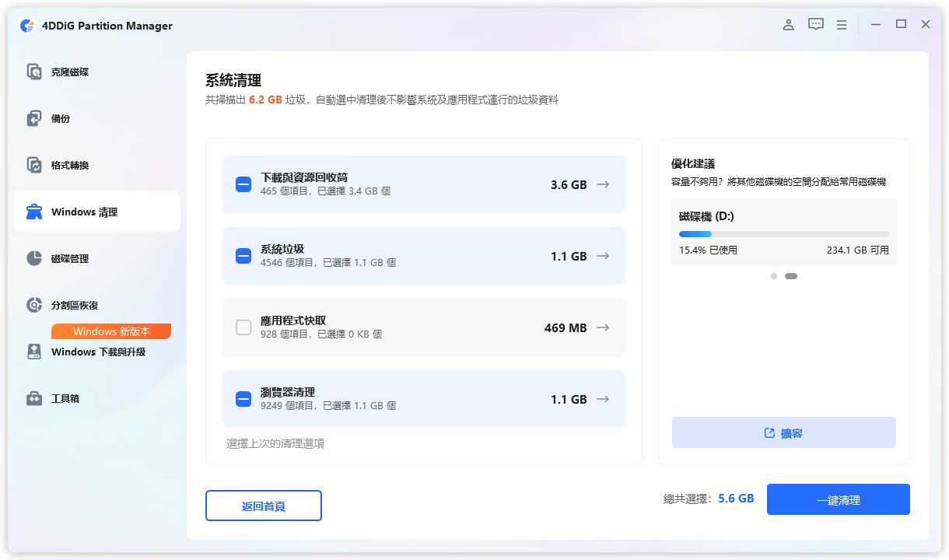Maximize the 4DDiG window
Image resolution: width=949 pixels, height=560 pixels.
coord(901,25)
